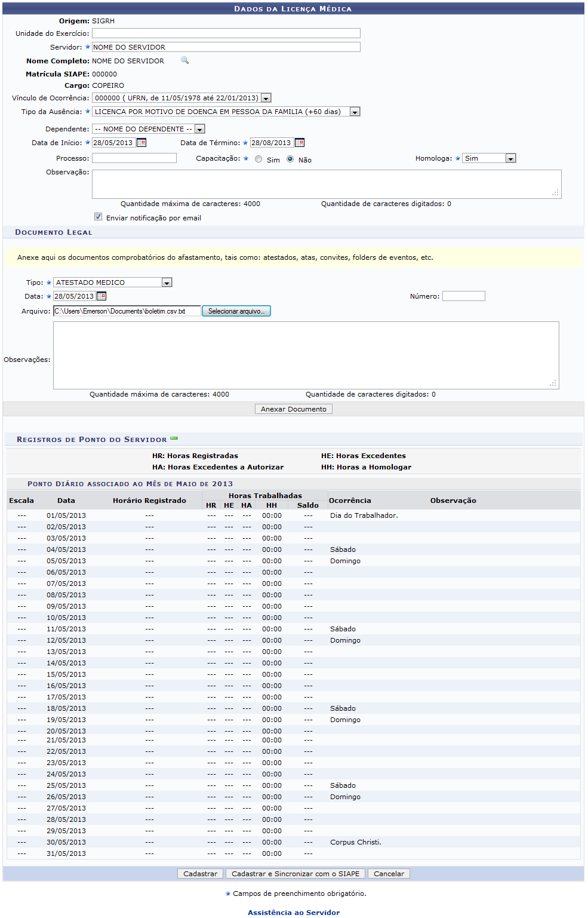Click the Ocorrência column header
This screenshot has height=918, width=588.
click(x=350, y=501)
